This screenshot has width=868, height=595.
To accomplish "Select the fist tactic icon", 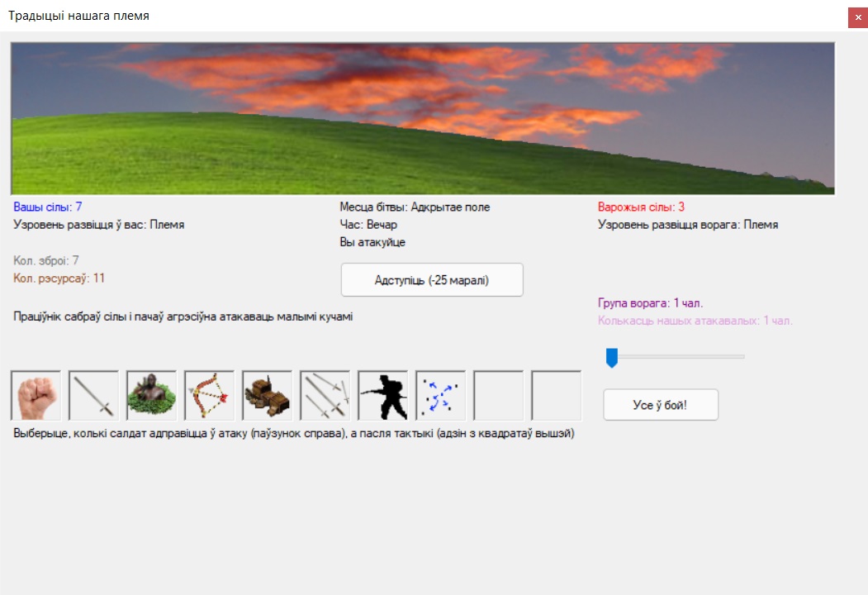I will coord(36,396).
